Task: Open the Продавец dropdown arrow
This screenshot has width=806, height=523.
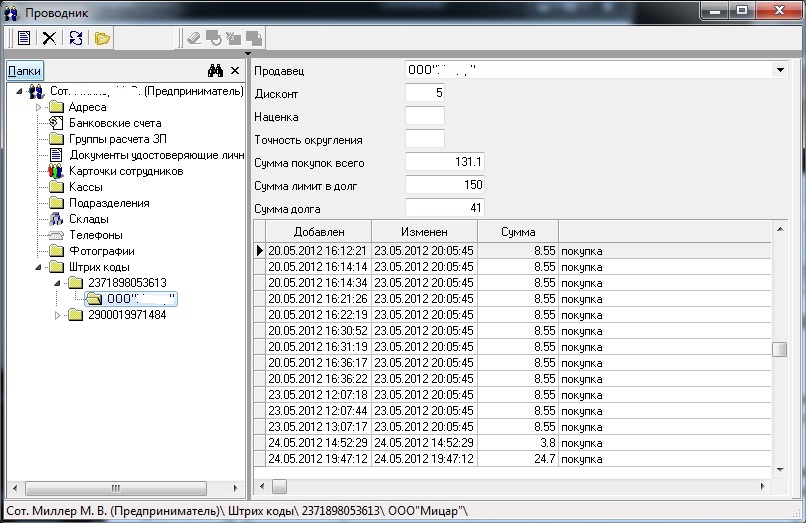Action: (780, 70)
